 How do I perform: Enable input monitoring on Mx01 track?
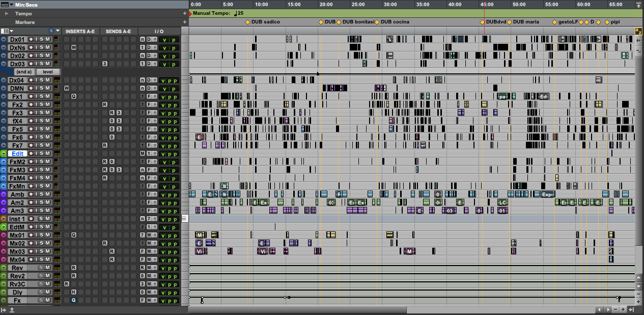click(x=36, y=235)
